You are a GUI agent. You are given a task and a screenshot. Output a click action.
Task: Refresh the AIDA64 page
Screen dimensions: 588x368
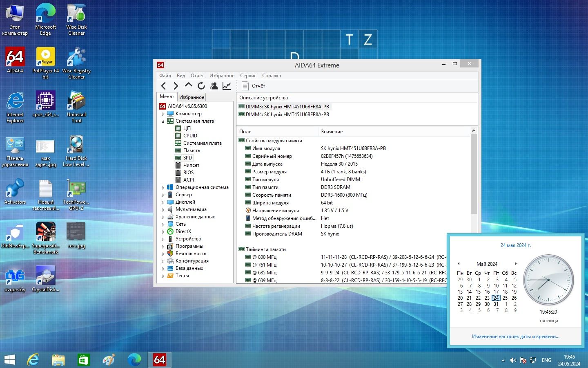pos(201,86)
